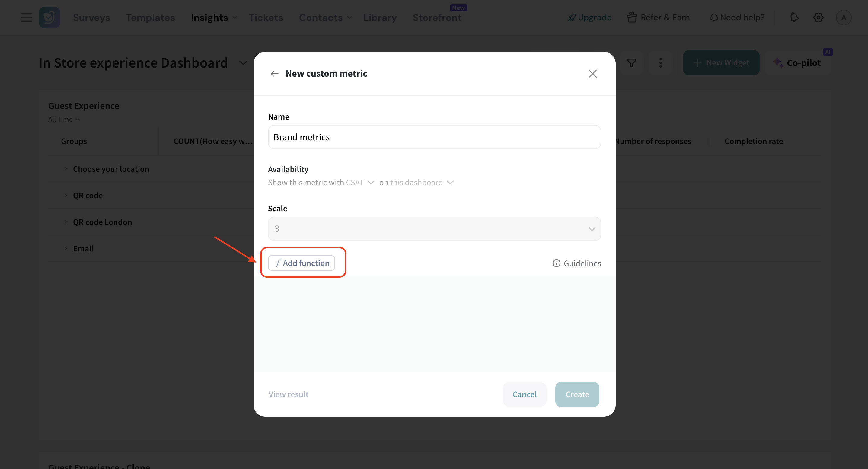Click the Cancel button
Image resolution: width=868 pixels, height=469 pixels.
(524, 394)
